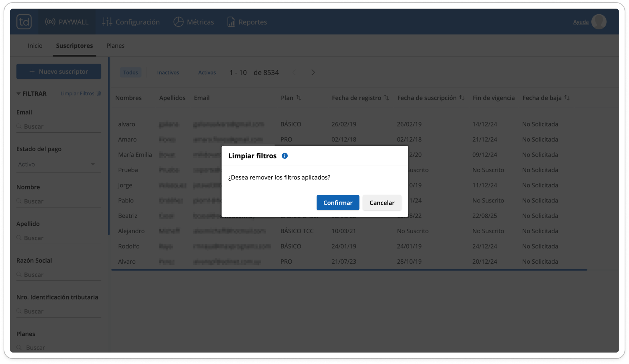Click the Alejandro subscriber name

[x=131, y=231]
